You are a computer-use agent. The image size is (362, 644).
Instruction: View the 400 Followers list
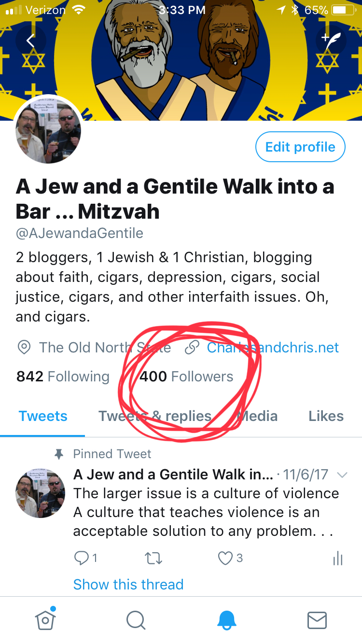[x=186, y=377]
